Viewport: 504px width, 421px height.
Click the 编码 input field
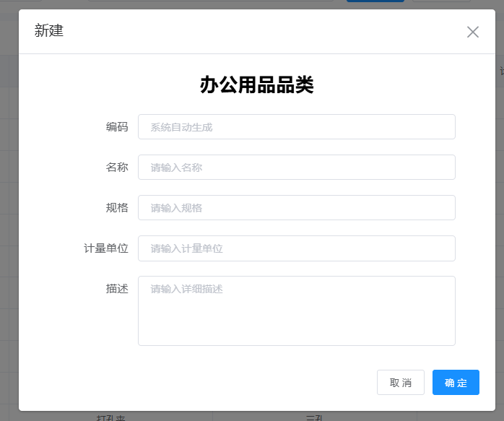coord(296,127)
